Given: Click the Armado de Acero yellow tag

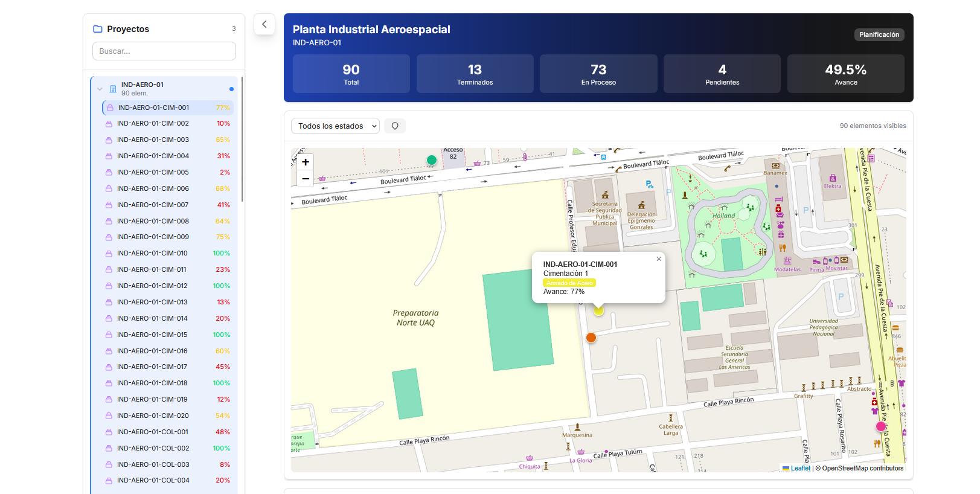Looking at the screenshot, I should tap(569, 283).
